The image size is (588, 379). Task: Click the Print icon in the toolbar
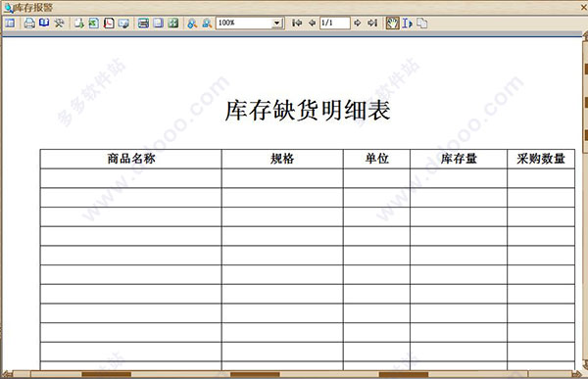point(29,24)
